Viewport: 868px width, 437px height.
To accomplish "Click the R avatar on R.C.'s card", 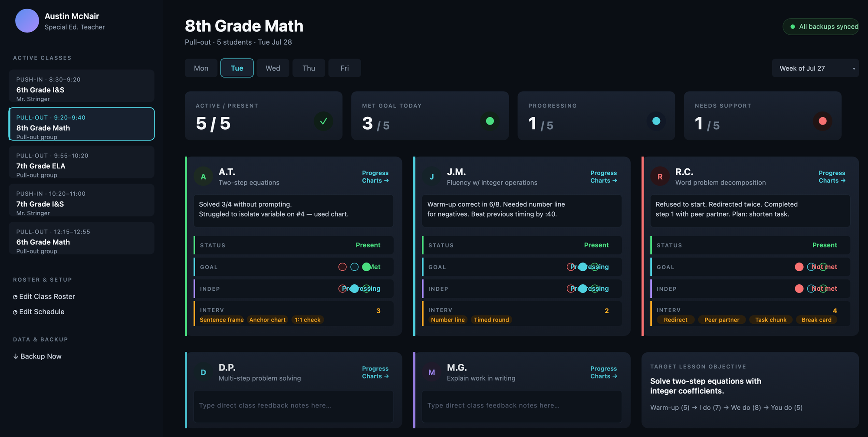I will 660,177.
